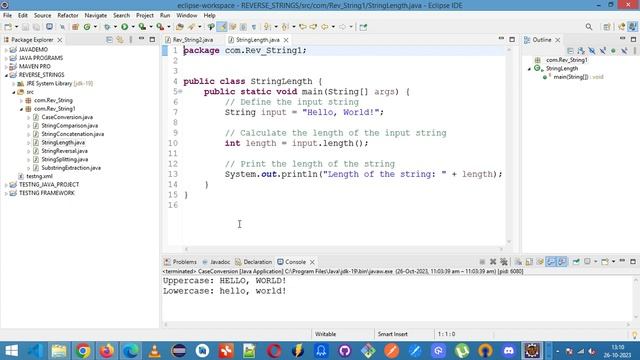Click the New Java Package icon
The image size is (640, 360).
coord(75,27)
